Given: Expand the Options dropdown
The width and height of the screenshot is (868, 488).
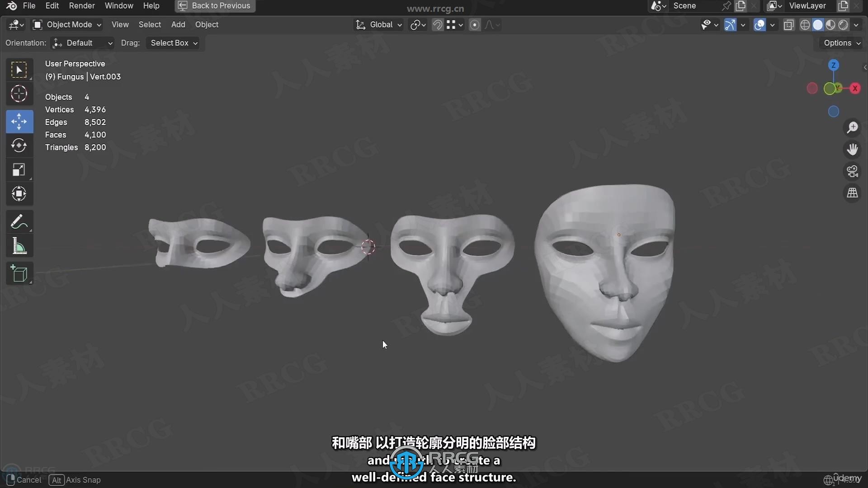Looking at the screenshot, I should (842, 43).
